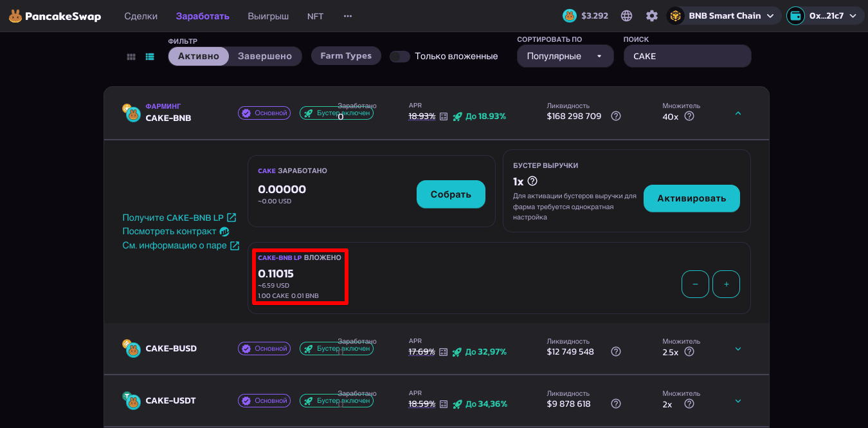Open the BNB Smart Chain network dropdown
The height and width of the screenshot is (428, 868).
pyautogui.click(x=724, y=16)
